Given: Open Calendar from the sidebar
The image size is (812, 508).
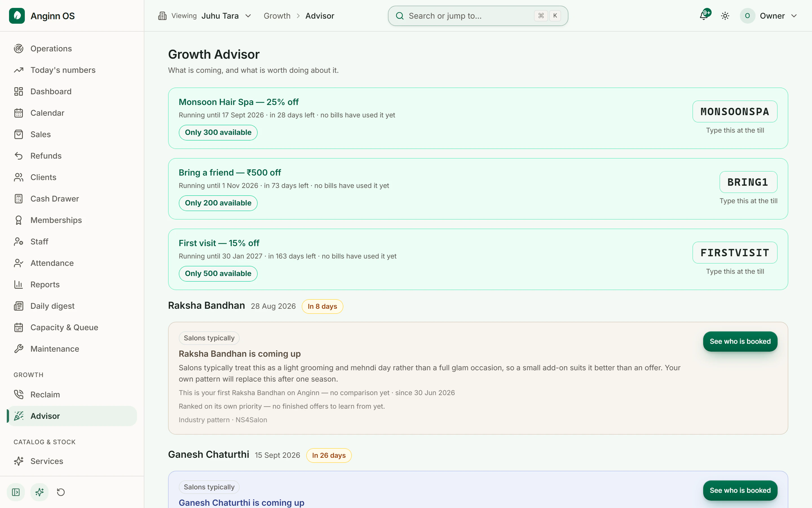Looking at the screenshot, I should [x=72, y=113].
